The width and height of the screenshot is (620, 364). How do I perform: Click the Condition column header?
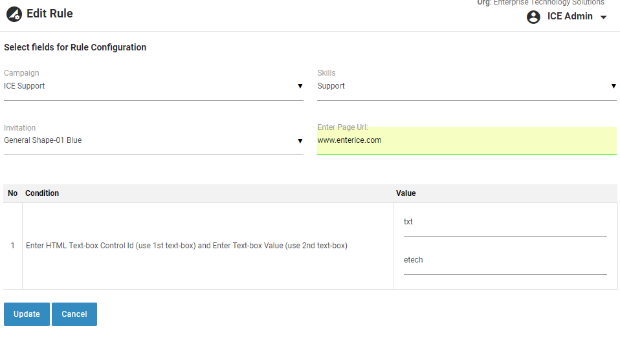pyautogui.click(x=42, y=193)
